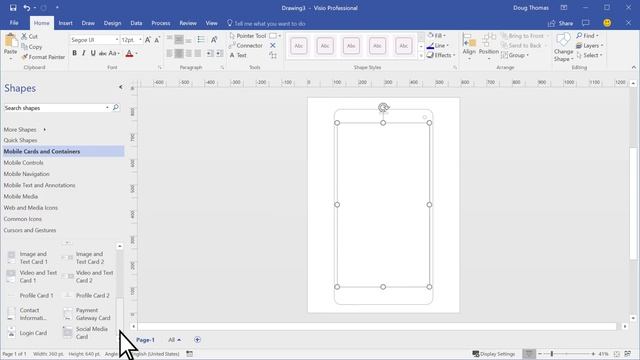Open Display Settings in the status bar

pos(493,354)
